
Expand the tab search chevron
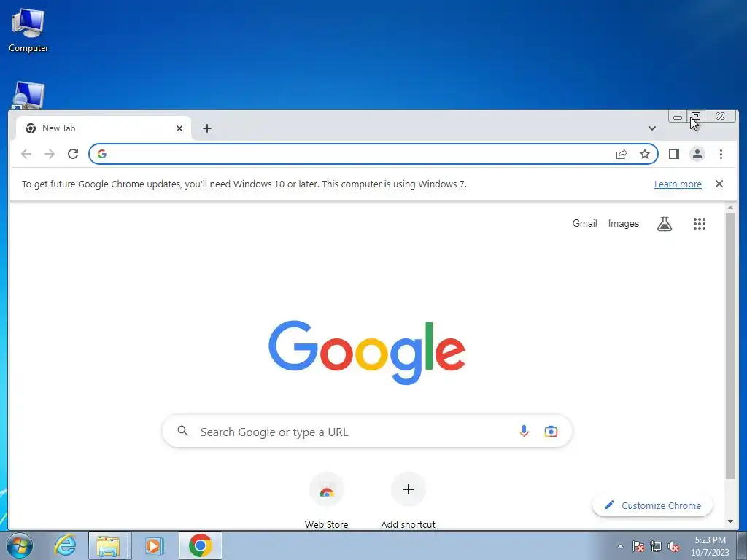pos(651,128)
